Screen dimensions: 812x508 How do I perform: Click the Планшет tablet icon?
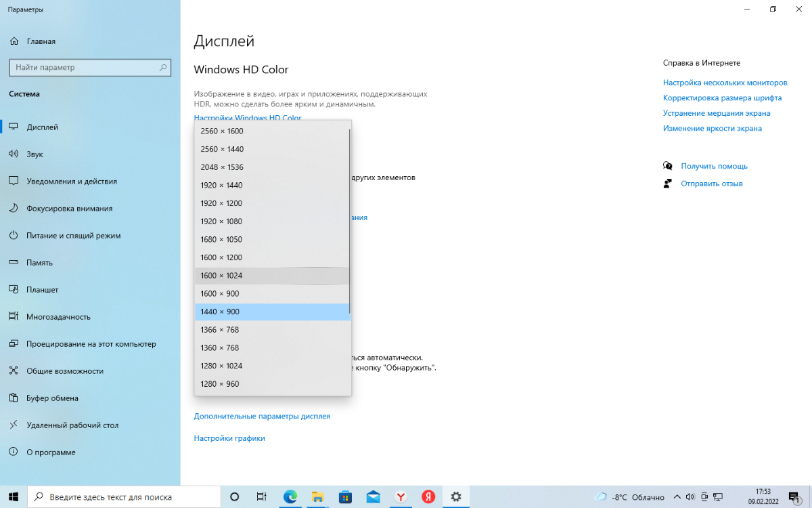(14, 290)
